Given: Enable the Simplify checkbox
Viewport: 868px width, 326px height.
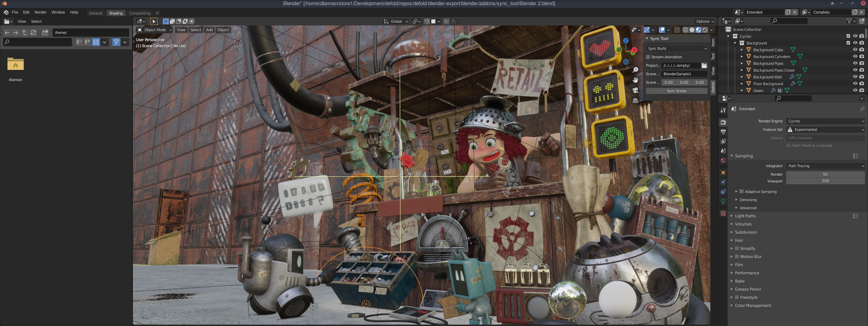Looking at the screenshot, I should point(737,249).
